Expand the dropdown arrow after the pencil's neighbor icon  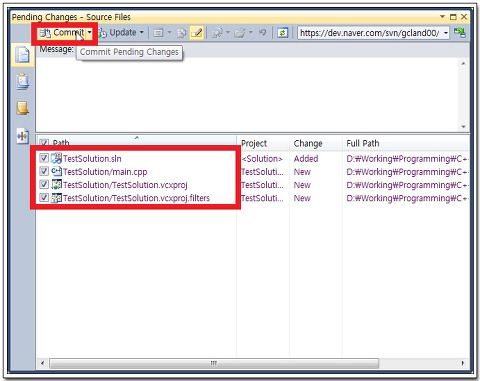[228, 33]
